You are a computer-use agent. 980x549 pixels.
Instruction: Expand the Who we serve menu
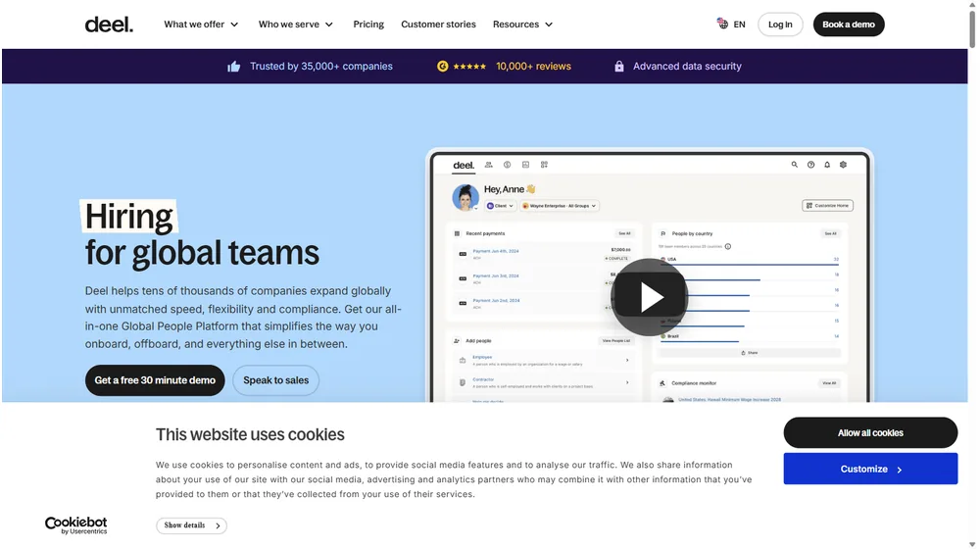tap(296, 25)
